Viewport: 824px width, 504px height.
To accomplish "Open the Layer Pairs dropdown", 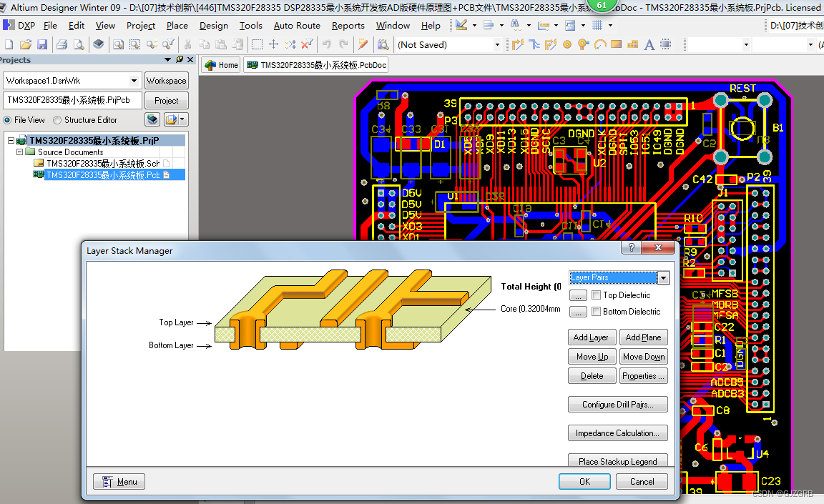I will 664,277.
